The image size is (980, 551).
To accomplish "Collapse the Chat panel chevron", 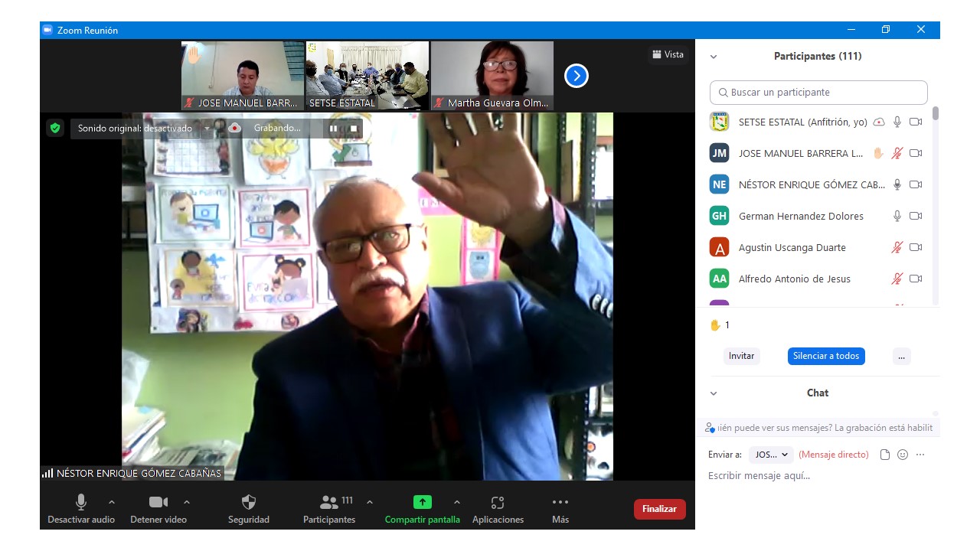I will click(714, 393).
